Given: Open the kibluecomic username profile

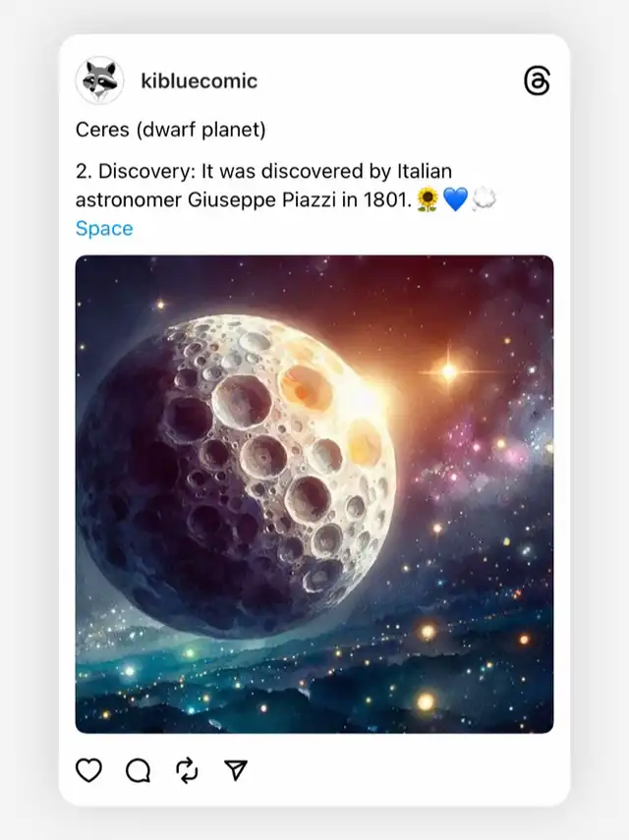Looking at the screenshot, I should [199, 81].
